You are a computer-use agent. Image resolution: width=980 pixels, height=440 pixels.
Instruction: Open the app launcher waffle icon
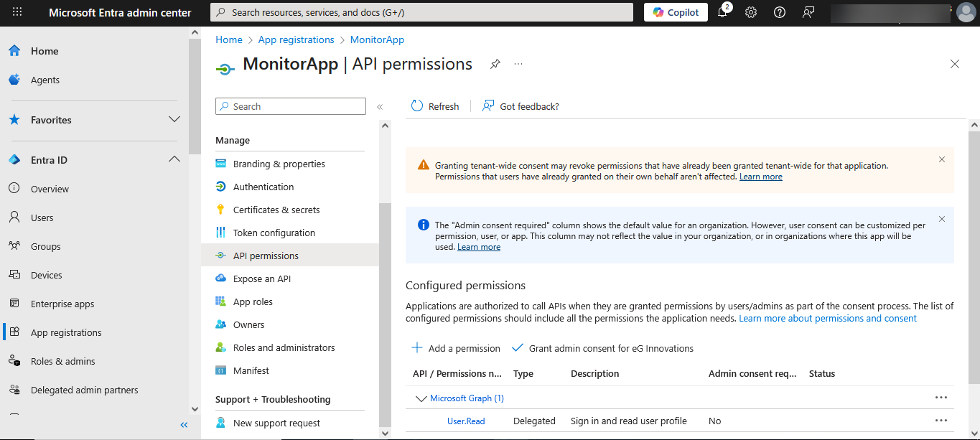tap(17, 12)
